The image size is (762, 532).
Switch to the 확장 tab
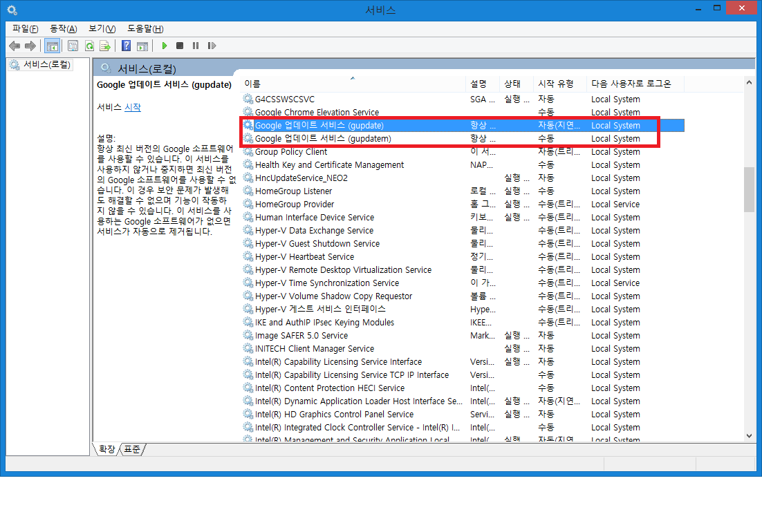107,449
